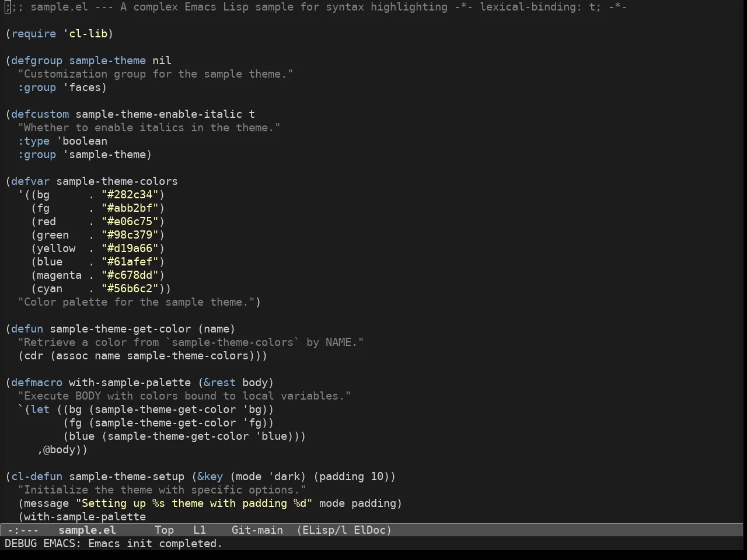Image resolution: width=747 pixels, height=560 pixels.
Task: Click the 'cl-defun' keyword
Action: pyautogui.click(x=37, y=477)
